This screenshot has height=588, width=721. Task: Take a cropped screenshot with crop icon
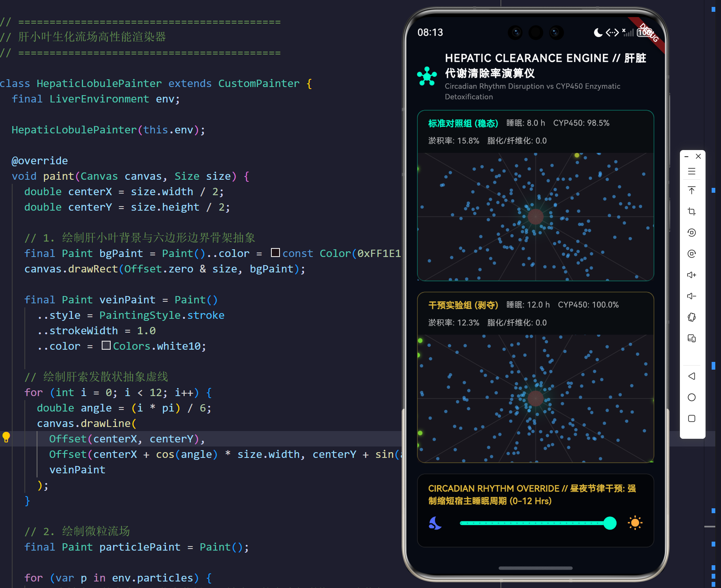pos(692,211)
